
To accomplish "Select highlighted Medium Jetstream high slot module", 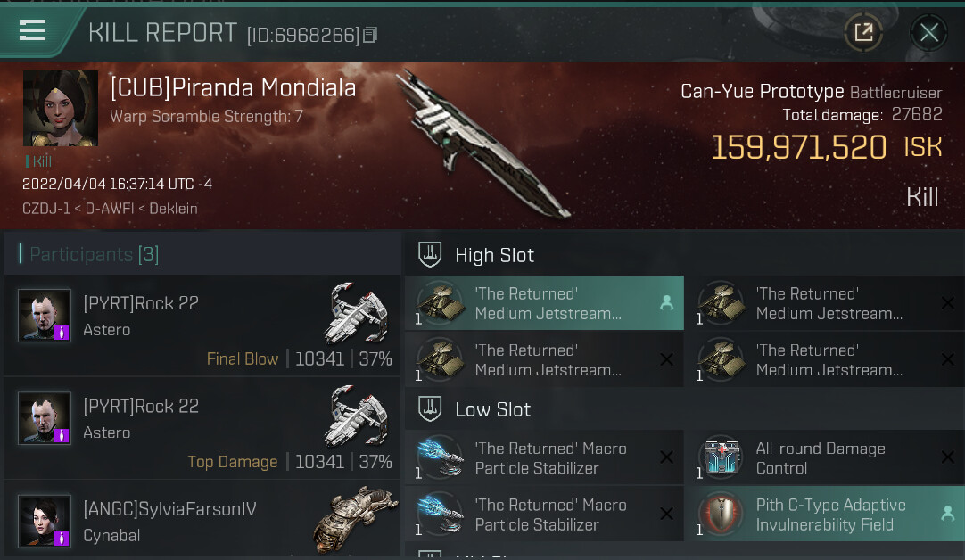I will [544, 303].
